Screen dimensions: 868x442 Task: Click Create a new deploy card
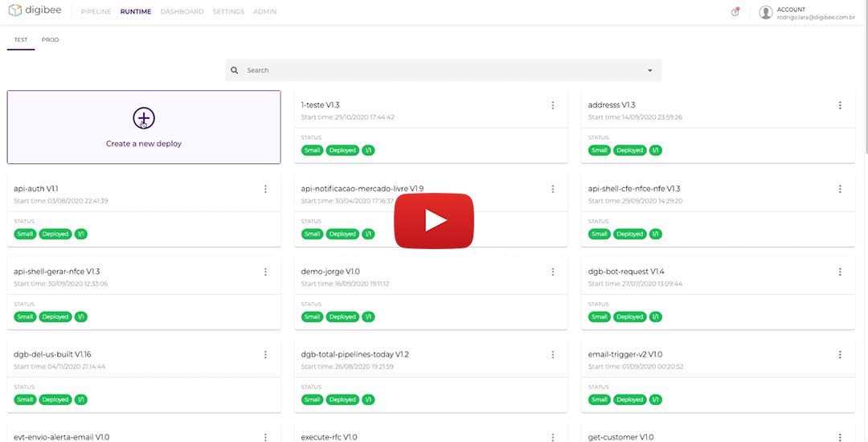click(144, 127)
